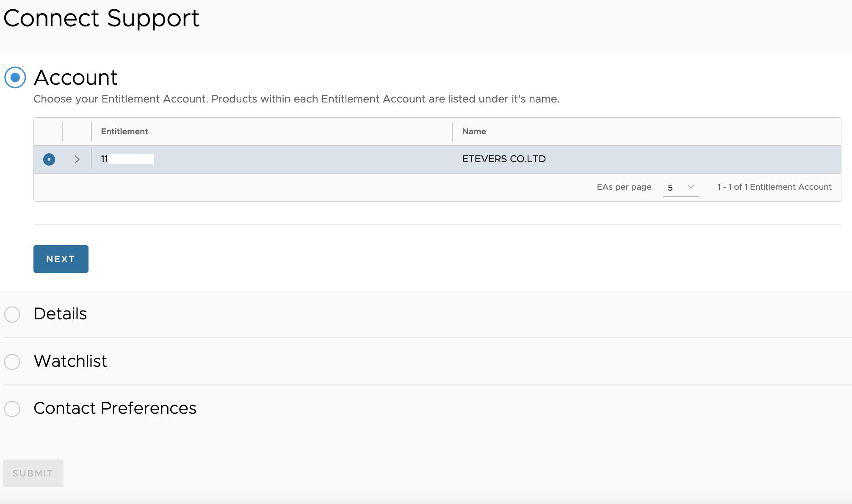Click the Watchlist step indicator circle

pyautogui.click(x=12, y=362)
